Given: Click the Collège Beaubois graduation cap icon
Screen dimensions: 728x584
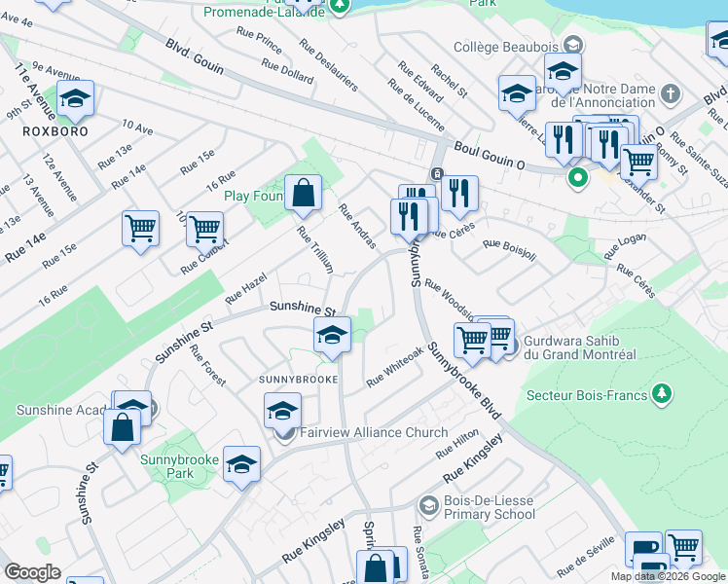Looking at the screenshot, I should [573, 45].
